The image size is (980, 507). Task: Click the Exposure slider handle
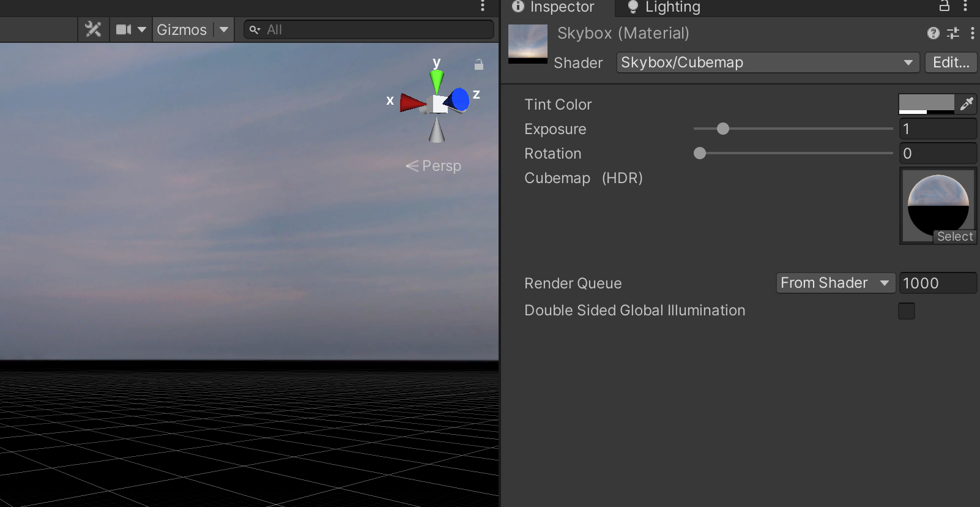[x=723, y=129]
